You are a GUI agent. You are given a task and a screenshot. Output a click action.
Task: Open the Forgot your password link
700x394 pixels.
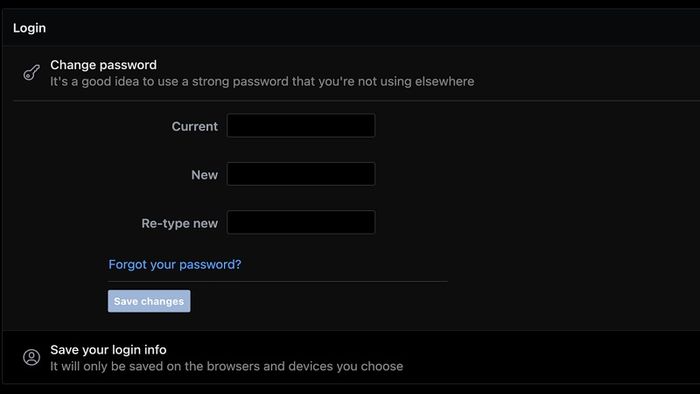175,265
